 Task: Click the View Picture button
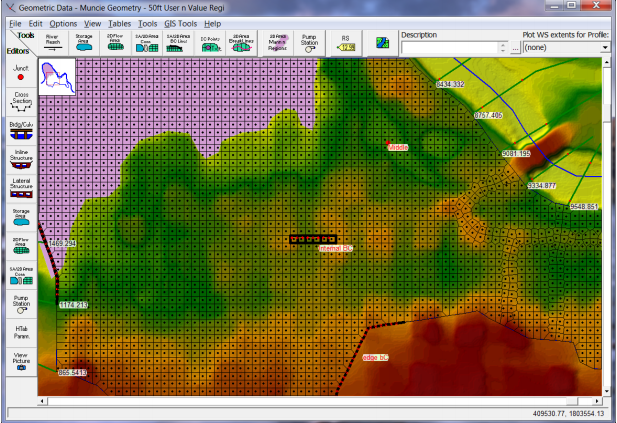tap(21, 362)
